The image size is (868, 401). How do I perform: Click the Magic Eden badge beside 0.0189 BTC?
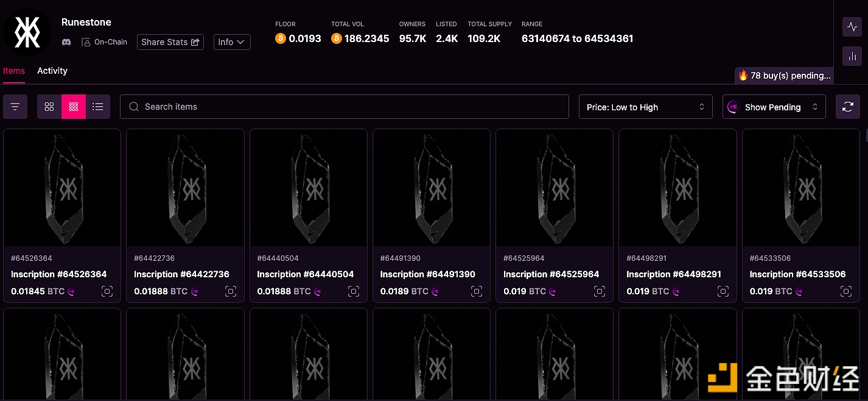pos(436,291)
